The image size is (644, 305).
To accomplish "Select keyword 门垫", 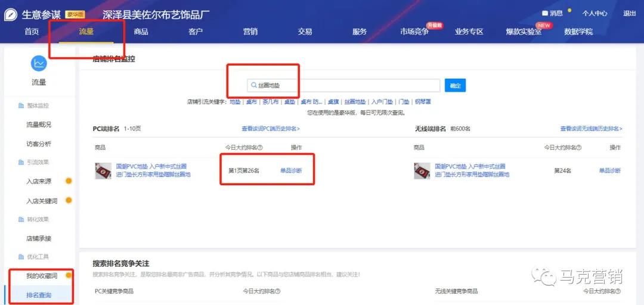I will coord(404,101).
